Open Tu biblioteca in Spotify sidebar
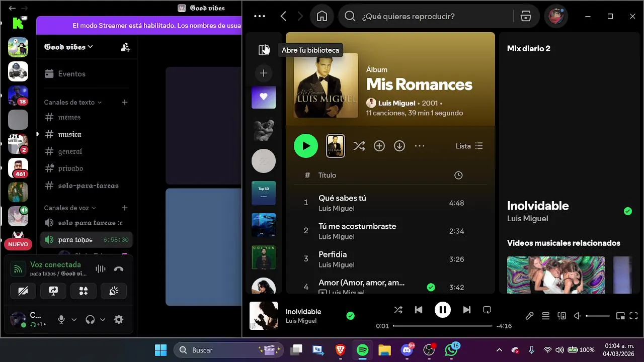644x362 pixels. pyautogui.click(x=264, y=50)
